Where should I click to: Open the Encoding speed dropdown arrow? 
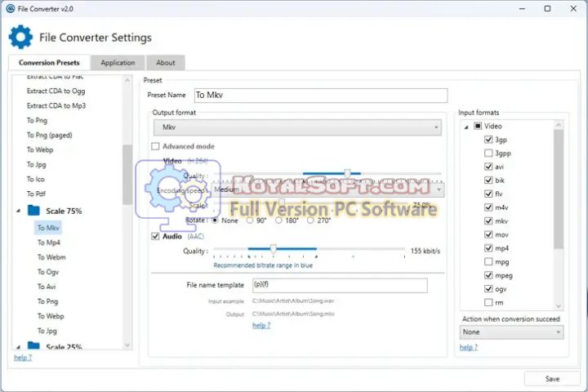(x=439, y=189)
